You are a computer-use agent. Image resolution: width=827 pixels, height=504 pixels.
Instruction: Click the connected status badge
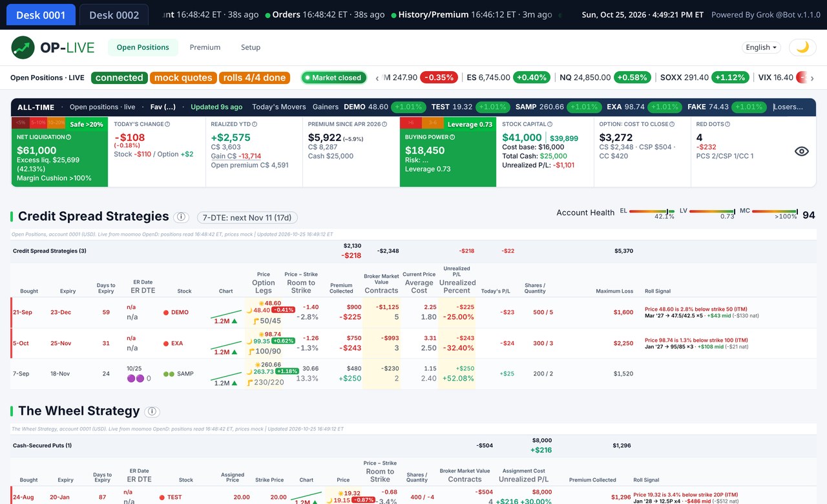click(120, 78)
